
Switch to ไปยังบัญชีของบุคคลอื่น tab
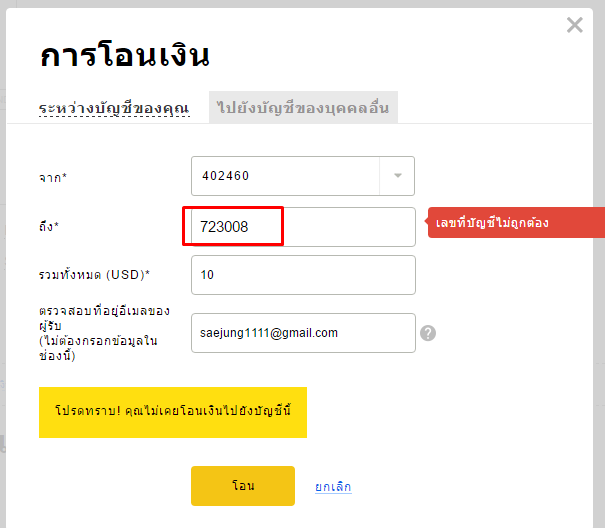[303, 107]
